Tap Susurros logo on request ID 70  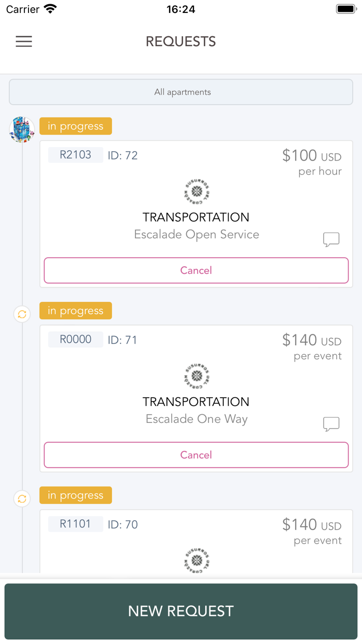[197, 560]
